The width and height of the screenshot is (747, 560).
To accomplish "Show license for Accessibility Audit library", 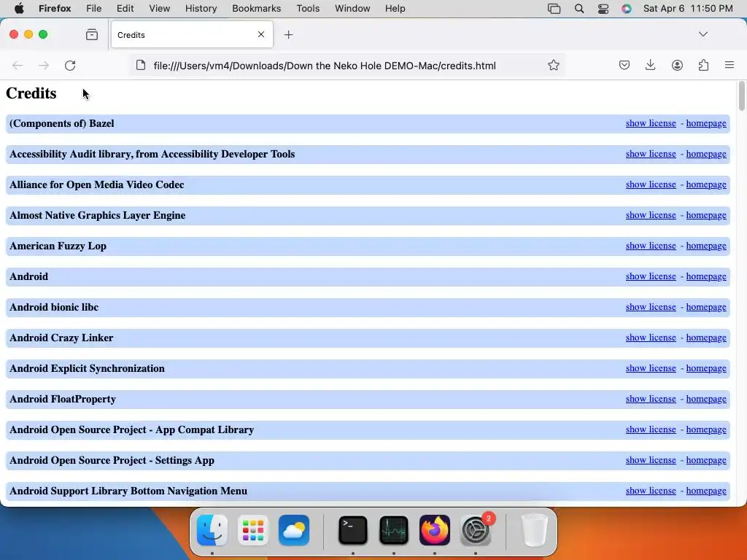I will [x=651, y=154].
